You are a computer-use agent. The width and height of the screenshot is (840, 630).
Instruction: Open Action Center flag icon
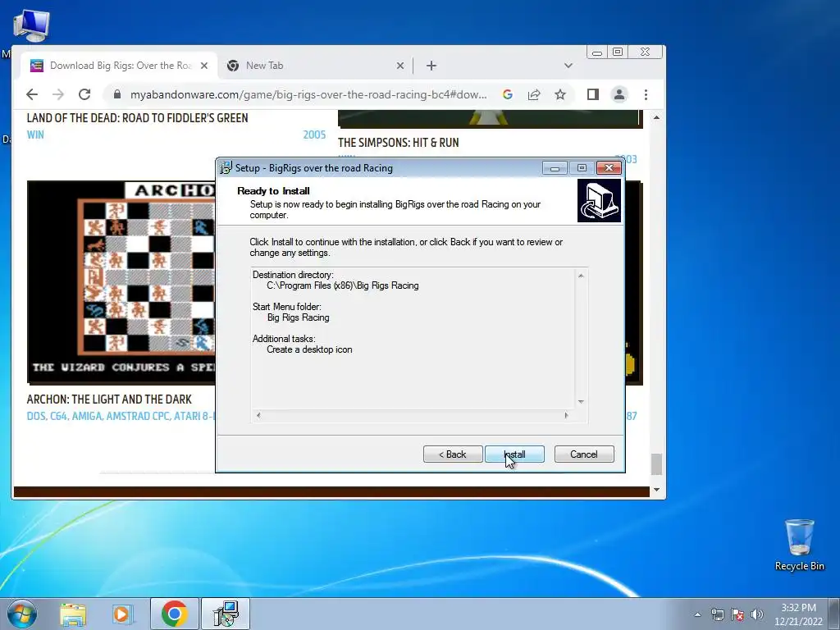(x=737, y=614)
